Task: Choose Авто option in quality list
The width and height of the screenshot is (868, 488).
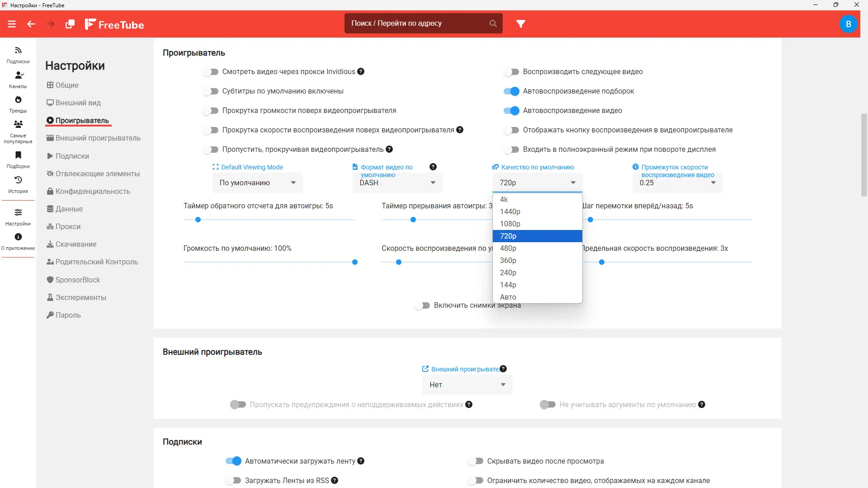Action: 508,297
